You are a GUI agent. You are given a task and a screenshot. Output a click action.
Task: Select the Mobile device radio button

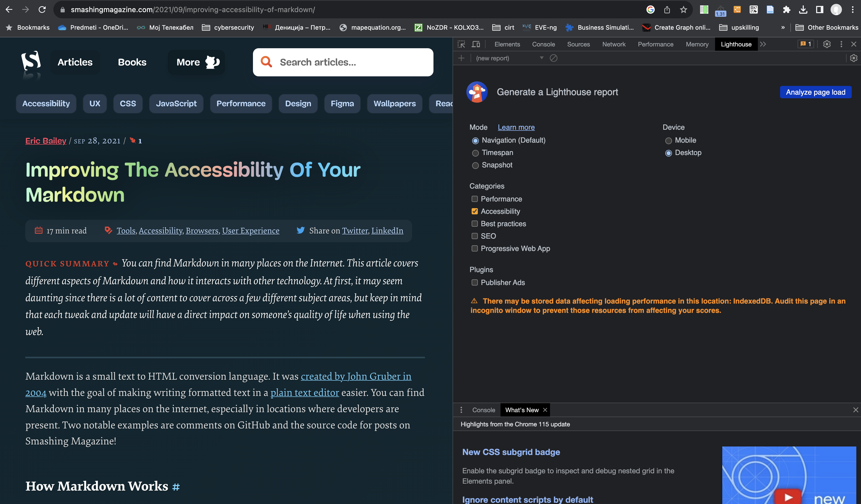point(668,140)
